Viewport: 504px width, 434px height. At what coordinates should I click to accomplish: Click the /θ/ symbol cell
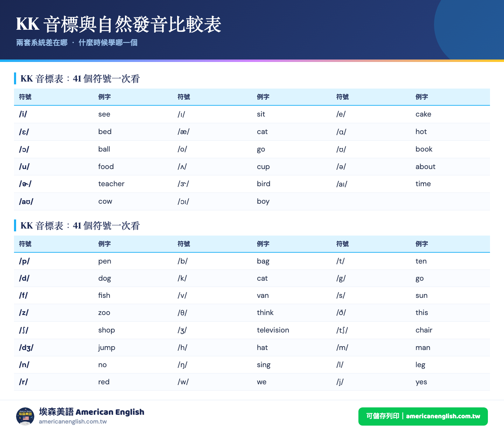[x=182, y=313]
